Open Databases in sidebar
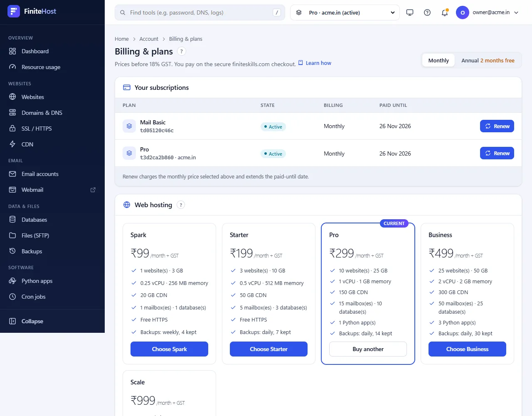Screen dimensions: 532x416 point(52,220)
